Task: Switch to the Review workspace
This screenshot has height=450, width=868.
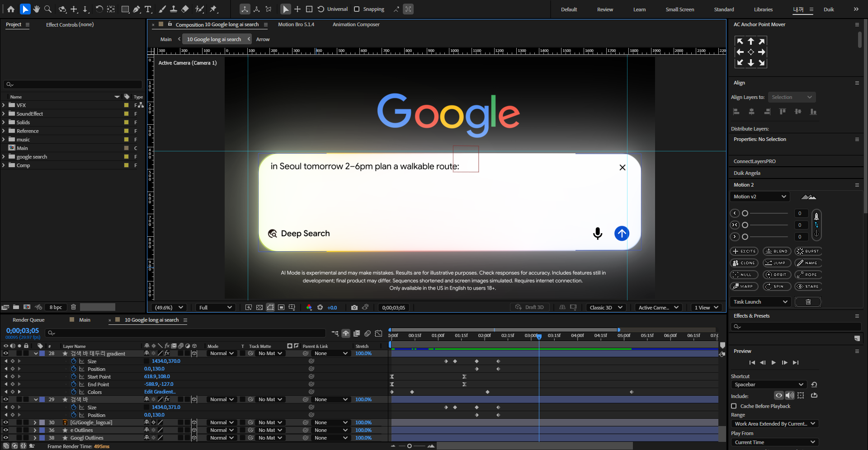Action: point(605,9)
